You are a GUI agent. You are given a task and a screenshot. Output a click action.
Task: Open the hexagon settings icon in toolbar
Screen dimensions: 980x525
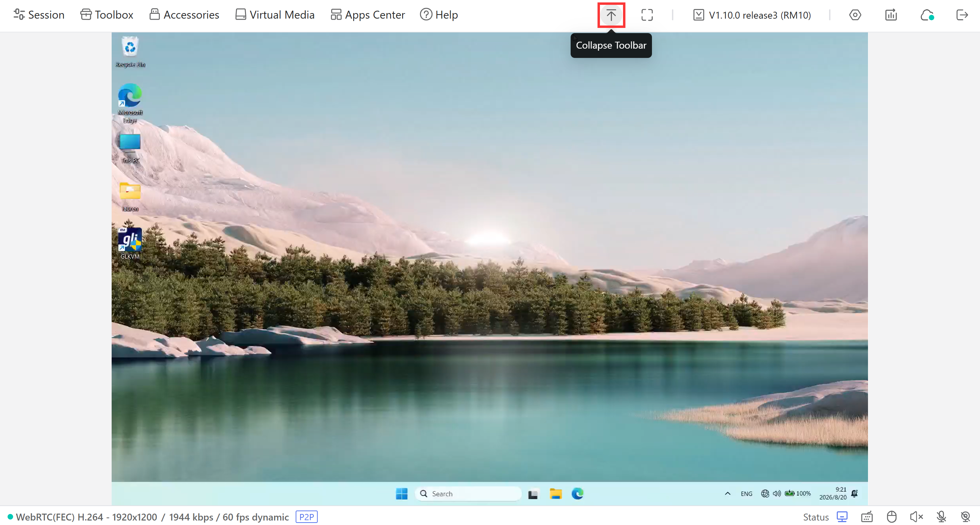point(855,15)
